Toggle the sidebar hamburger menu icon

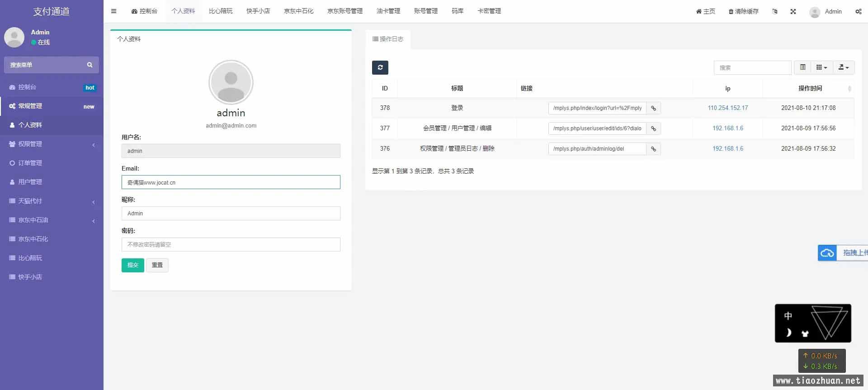click(x=113, y=11)
